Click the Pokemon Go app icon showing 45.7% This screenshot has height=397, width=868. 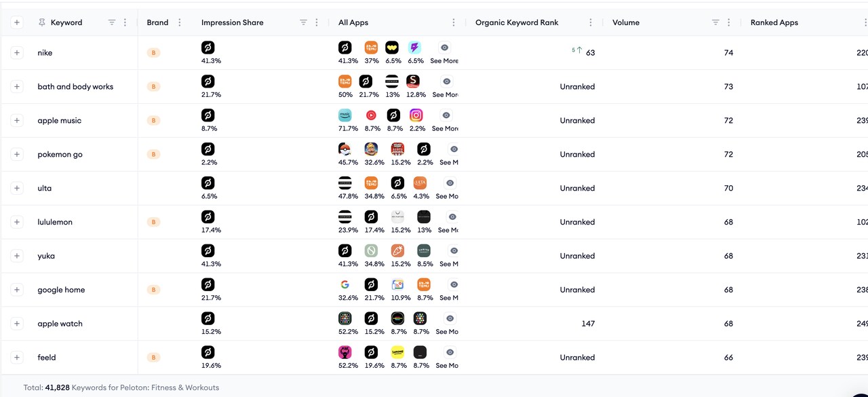[345, 149]
